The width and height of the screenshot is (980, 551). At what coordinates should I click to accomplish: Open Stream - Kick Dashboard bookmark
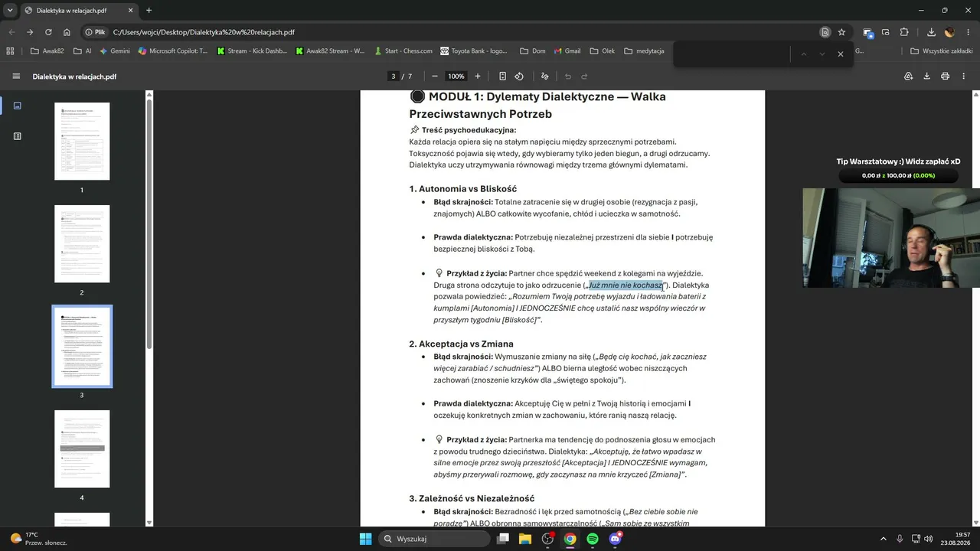tap(252, 51)
